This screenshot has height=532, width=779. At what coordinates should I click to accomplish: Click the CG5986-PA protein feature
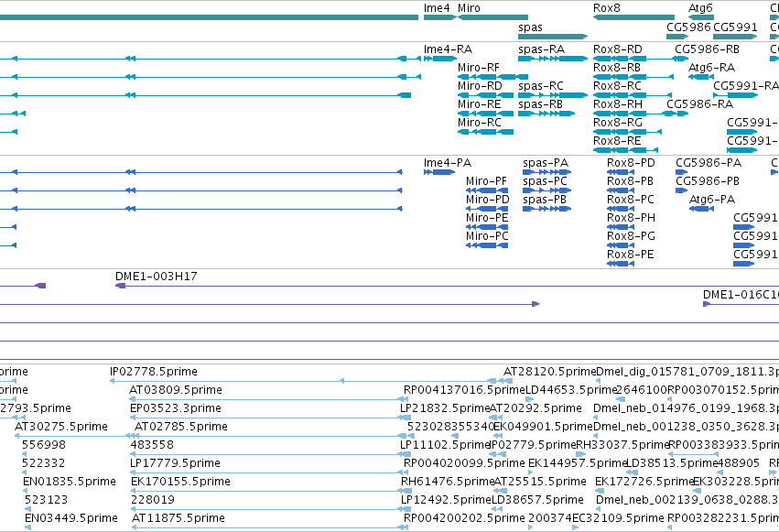point(682,172)
